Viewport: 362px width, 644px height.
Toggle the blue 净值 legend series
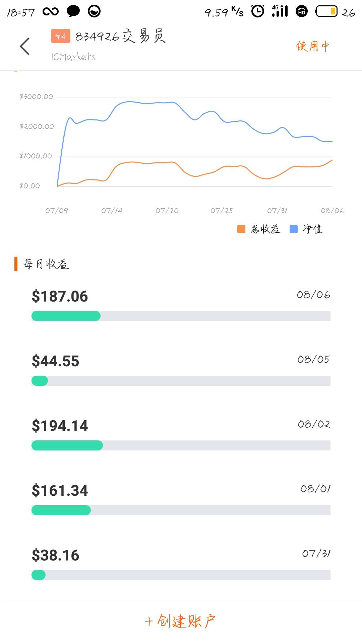306,229
